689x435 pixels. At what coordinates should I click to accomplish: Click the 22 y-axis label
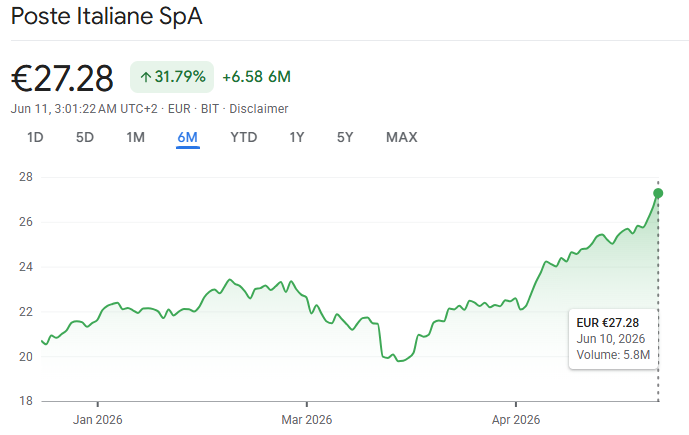coord(26,312)
